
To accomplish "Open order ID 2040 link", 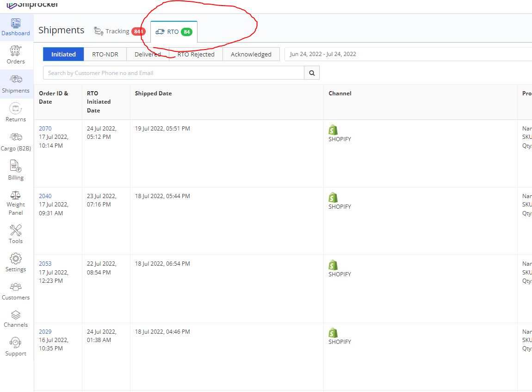I will pos(45,196).
